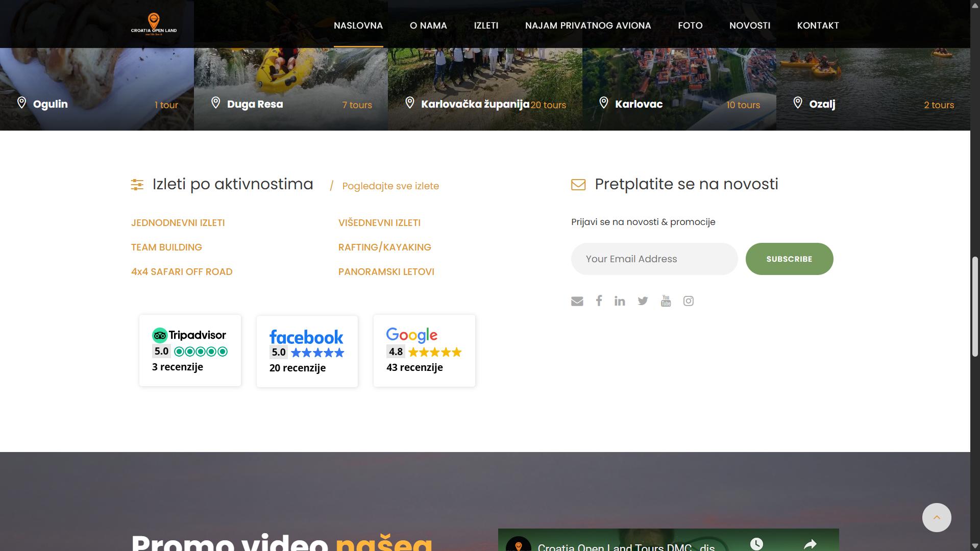This screenshot has width=980, height=551.
Task: Select the Karlovac destination tile
Action: pyautogui.click(x=679, y=89)
